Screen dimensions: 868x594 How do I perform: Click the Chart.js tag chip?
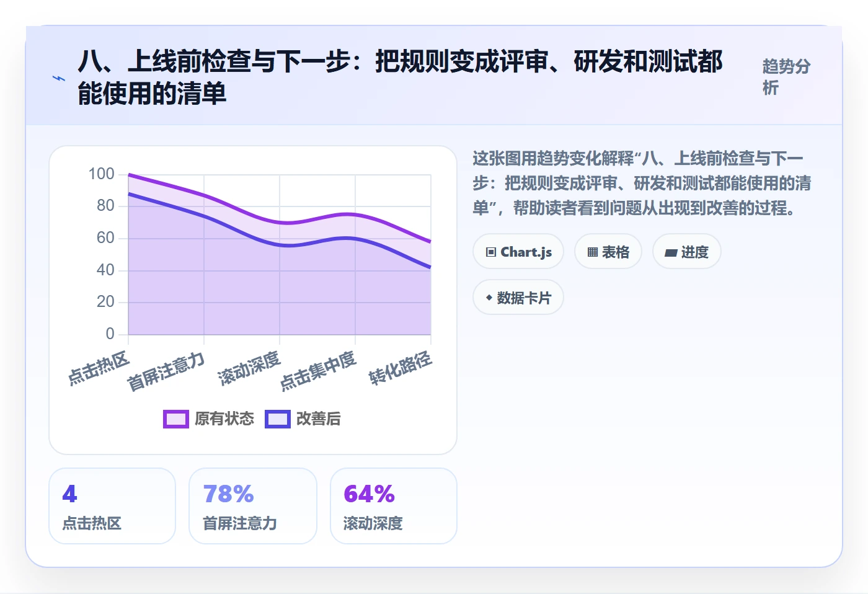[518, 252]
